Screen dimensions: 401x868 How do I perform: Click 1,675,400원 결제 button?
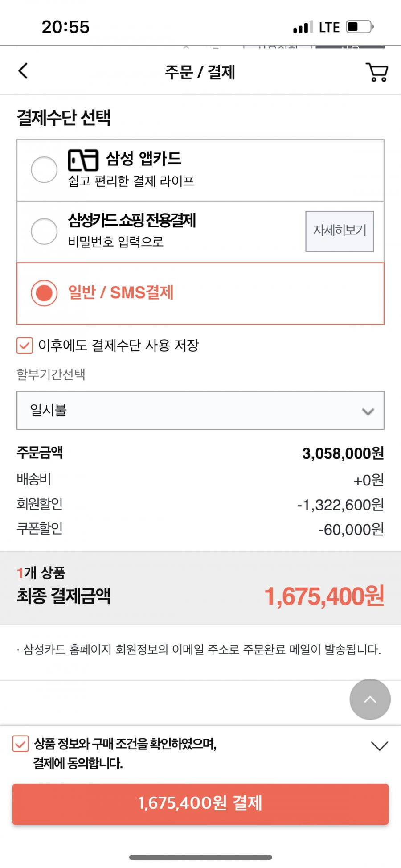pyautogui.click(x=200, y=804)
